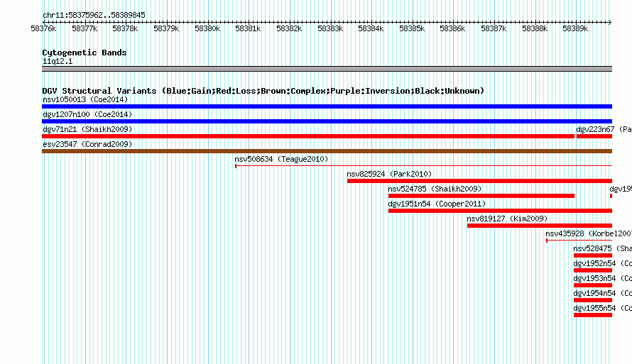Open the dgv1955n54 label
The height and width of the screenshot is (364, 632).
(x=603, y=308)
